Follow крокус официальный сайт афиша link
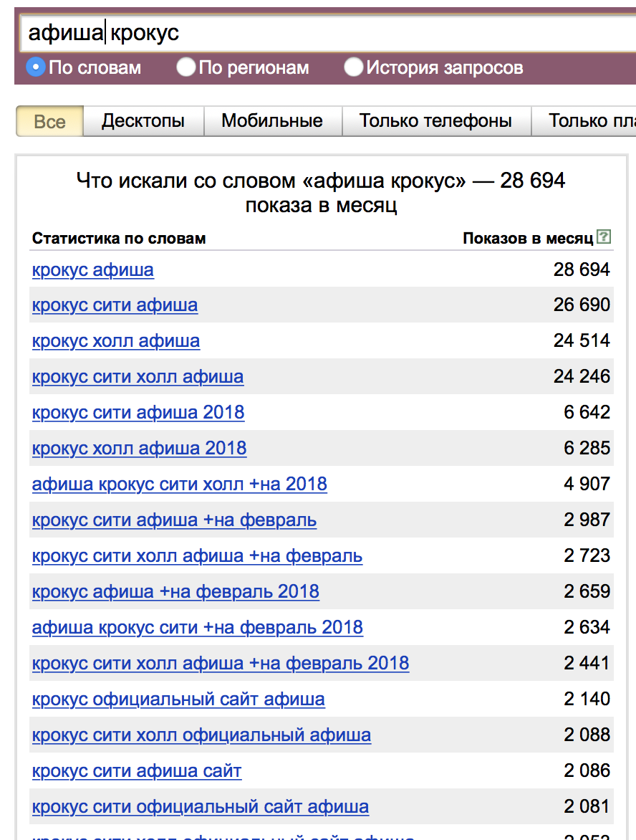Viewport: 636px width, 840px height. tap(178, 700)
